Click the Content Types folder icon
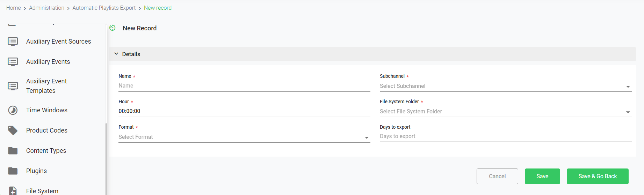This screenshot has width=644, height=195. (x=13, y=151)
